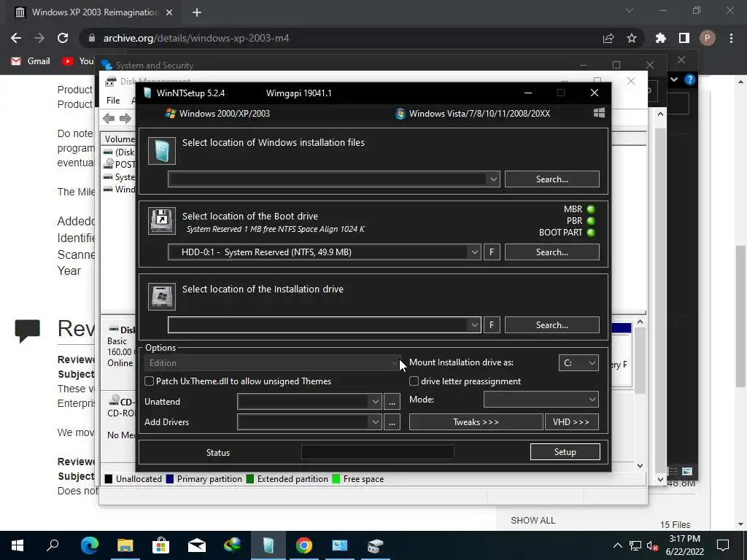Enable Patch UxTheme.dll unsigned Themes checkbox
Image resolution: width=747 pixels, height=560 pixels.
tap(149, 381)
